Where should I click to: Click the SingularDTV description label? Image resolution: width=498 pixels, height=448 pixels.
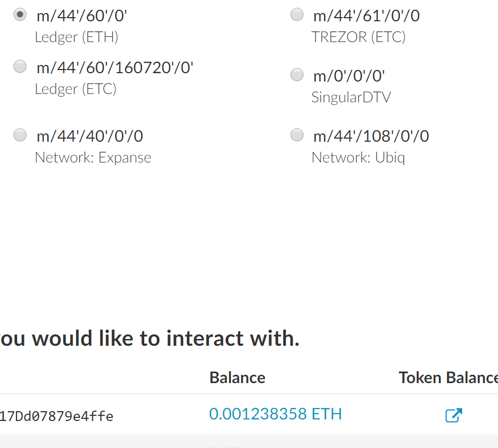click(351, 97)
